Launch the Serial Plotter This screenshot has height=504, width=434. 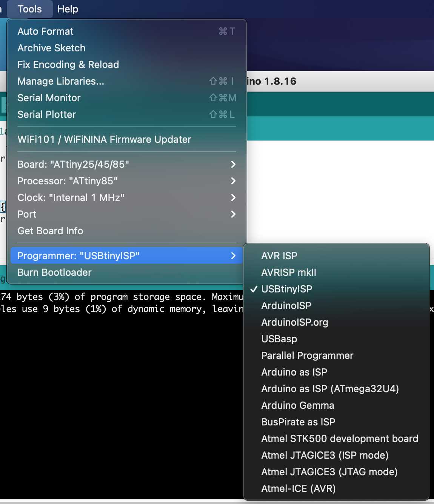pos(127,114)
